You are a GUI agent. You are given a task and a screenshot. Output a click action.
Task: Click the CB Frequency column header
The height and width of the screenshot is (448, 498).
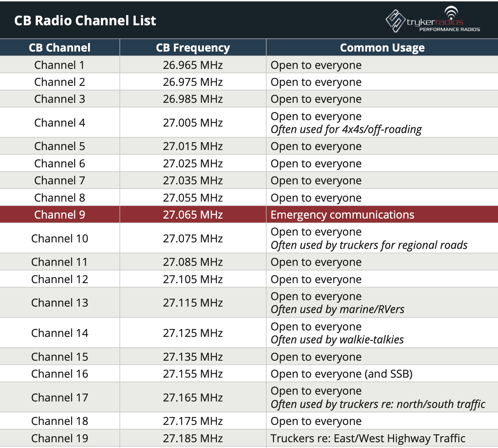coord(193,47)
